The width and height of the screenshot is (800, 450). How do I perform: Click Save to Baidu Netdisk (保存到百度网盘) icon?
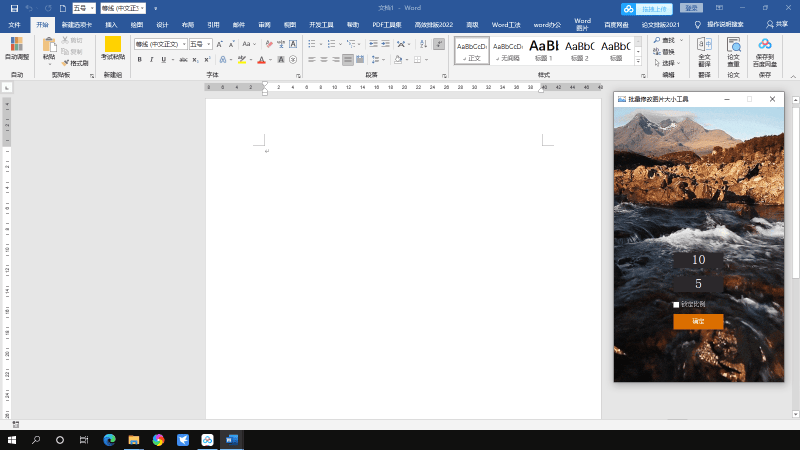coord(764,48)
